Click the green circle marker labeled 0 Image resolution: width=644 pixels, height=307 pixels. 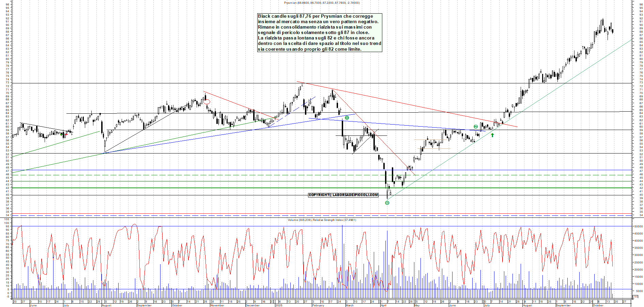pos(387,203)
